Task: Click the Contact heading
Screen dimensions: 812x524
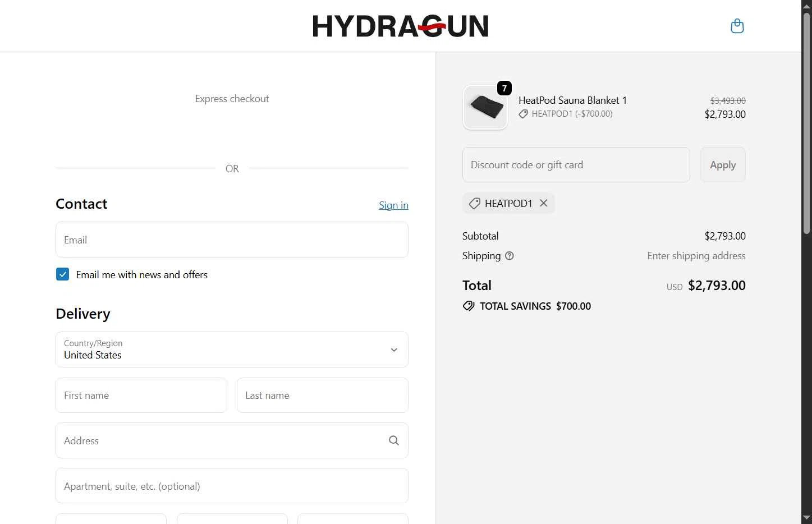Action: (81, 204)
